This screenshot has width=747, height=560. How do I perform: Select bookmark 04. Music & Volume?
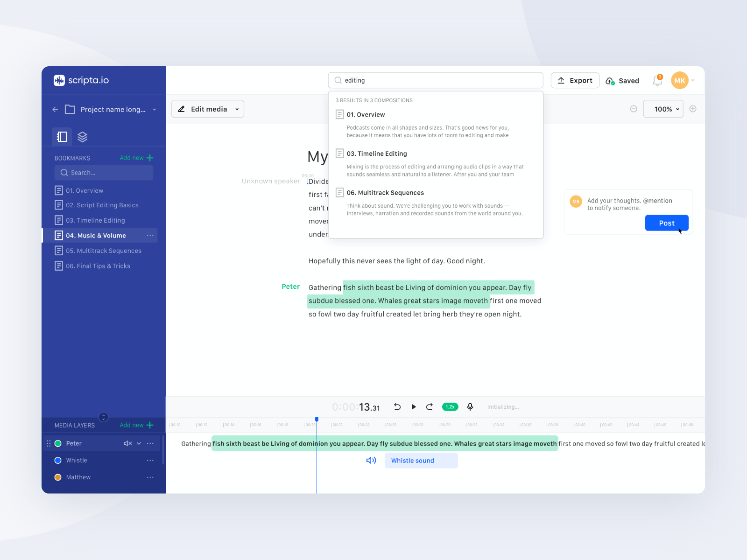(100, 236)
